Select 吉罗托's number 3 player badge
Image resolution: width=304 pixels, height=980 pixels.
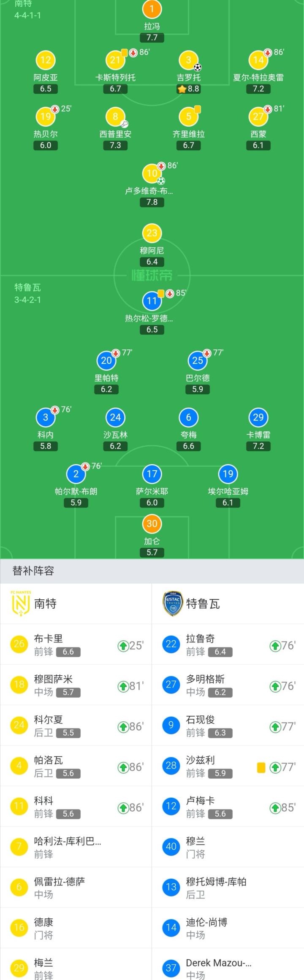click(x=188, y=60)
